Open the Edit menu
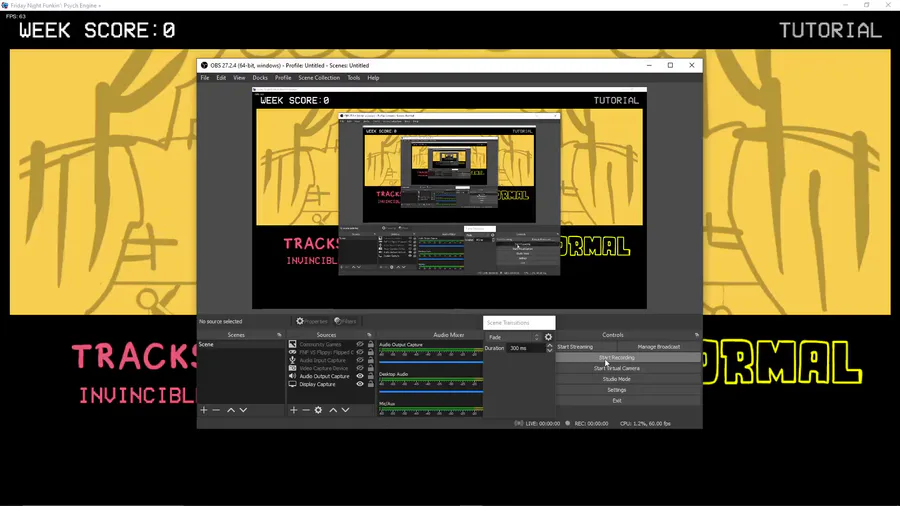The image size is (900, 506). click(x=221, y=78)
